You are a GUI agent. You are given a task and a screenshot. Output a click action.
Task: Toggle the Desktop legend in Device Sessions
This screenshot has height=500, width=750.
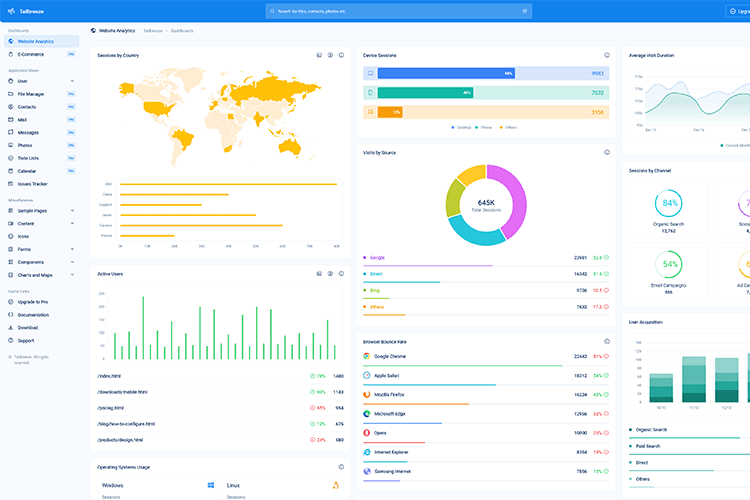(x=461, y=127)
